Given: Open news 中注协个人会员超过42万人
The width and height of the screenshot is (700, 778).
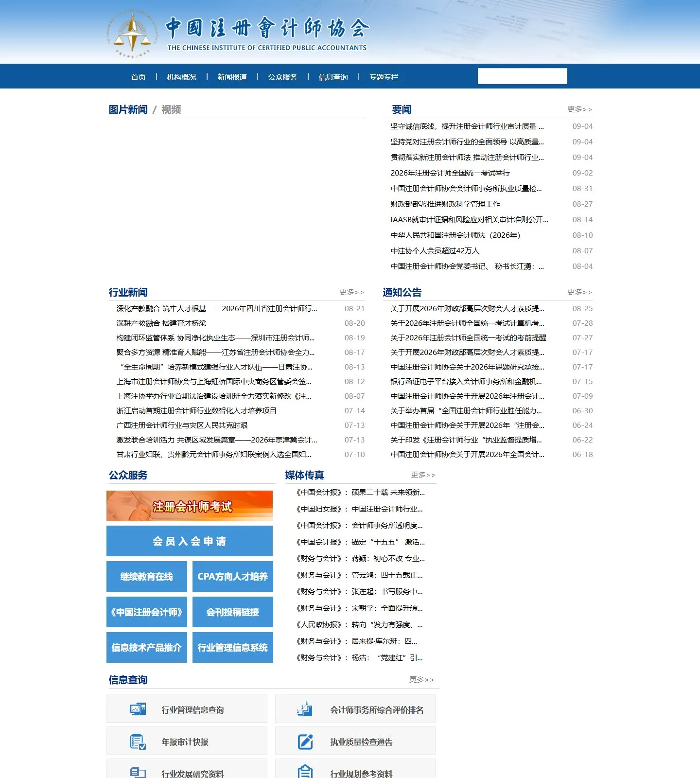Looking at the screenshot, I should [435, 251].
